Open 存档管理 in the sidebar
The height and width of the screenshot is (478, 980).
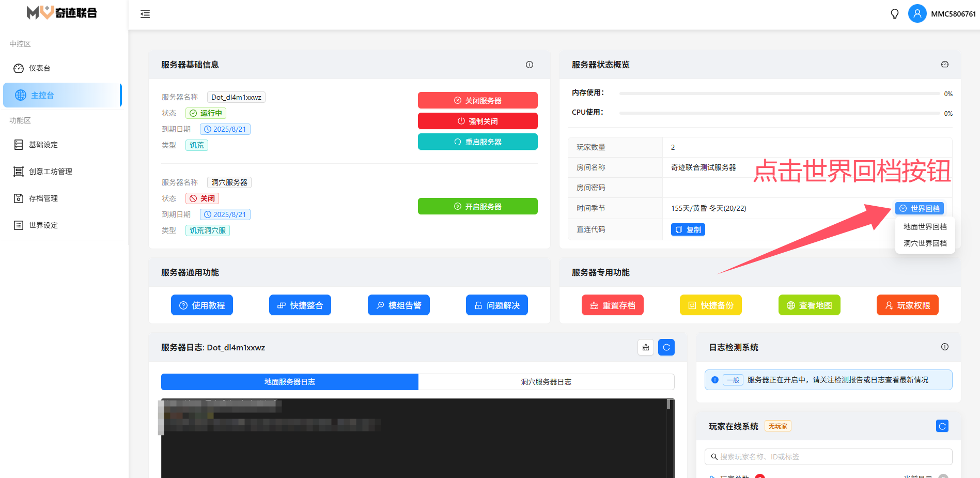pyautogui.click(x=43, y=198)
